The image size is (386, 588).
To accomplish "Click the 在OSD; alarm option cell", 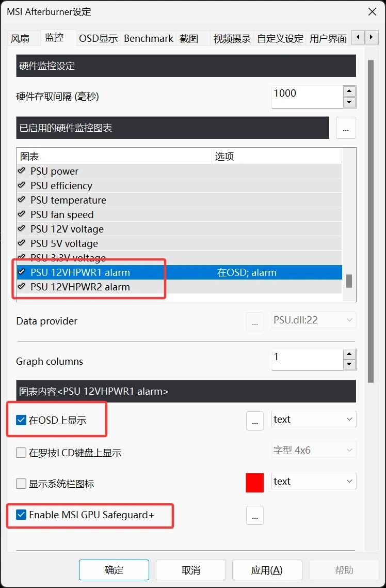I will tap(247, 272).
